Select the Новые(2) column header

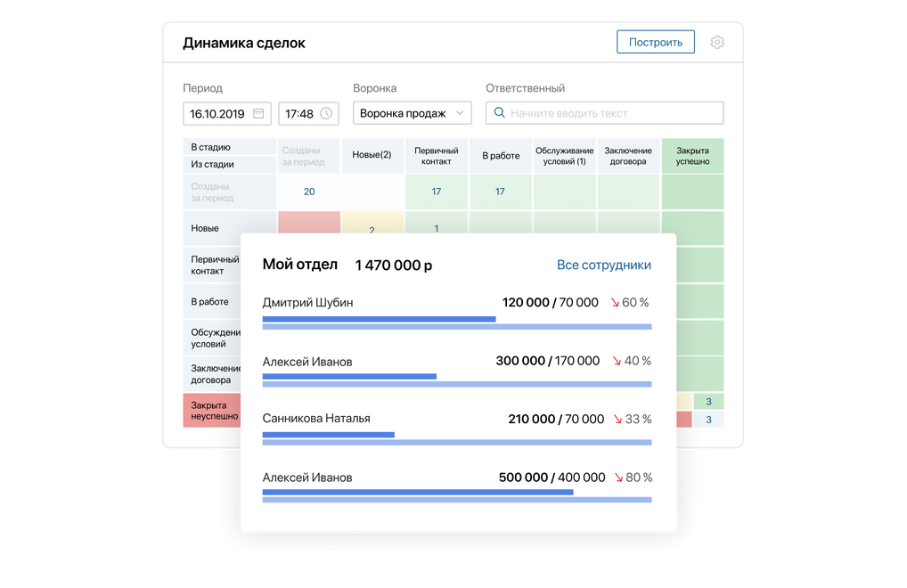(x=372, y=154)
